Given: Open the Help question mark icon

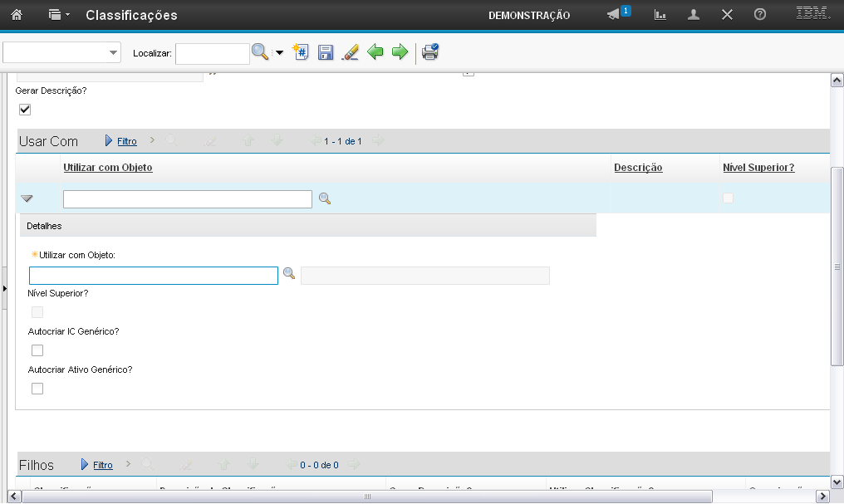Looking at the screenshot, I should click(759, 15).
